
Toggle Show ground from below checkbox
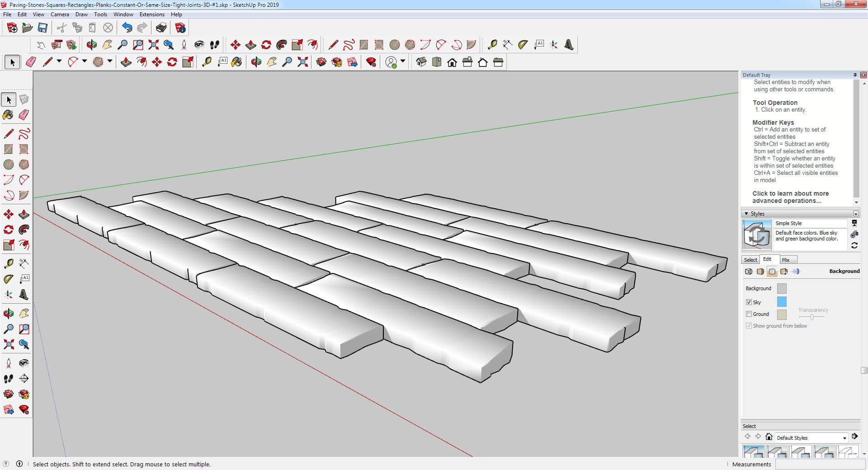[749, 326]
